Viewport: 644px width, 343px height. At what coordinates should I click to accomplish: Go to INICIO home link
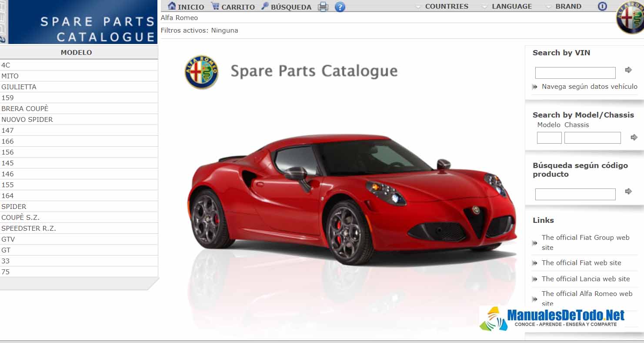point(186,7)
